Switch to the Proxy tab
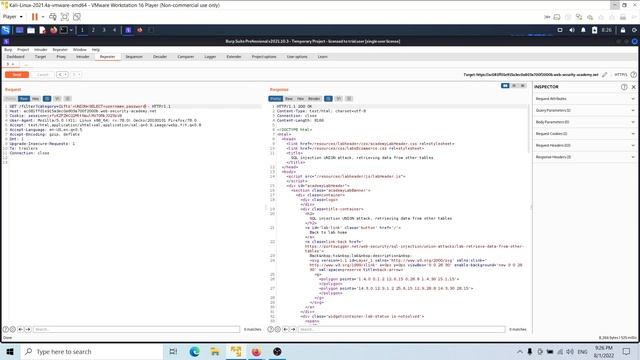The image size is (640, 360). click(x=61, y=57)
